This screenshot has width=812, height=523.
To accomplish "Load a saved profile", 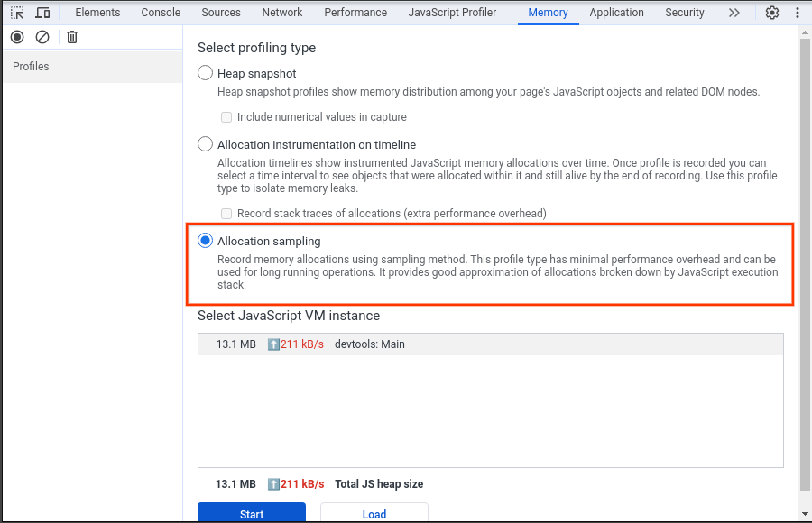I will pyautogui.click(x=374, y=513).
